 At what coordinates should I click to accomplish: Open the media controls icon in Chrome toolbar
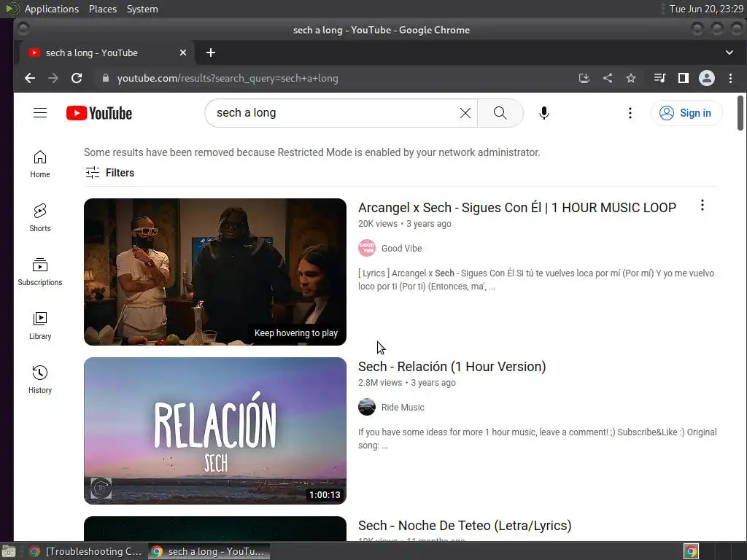659,78
